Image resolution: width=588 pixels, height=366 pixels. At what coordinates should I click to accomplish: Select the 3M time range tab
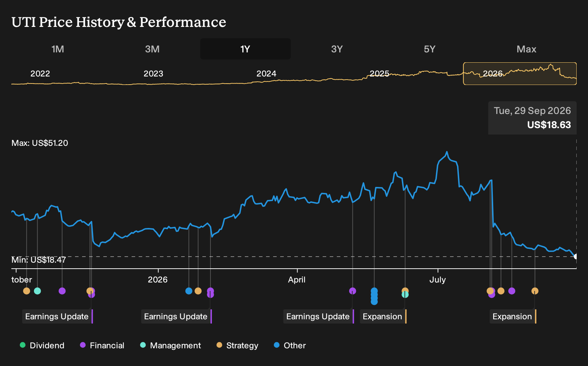152,49
